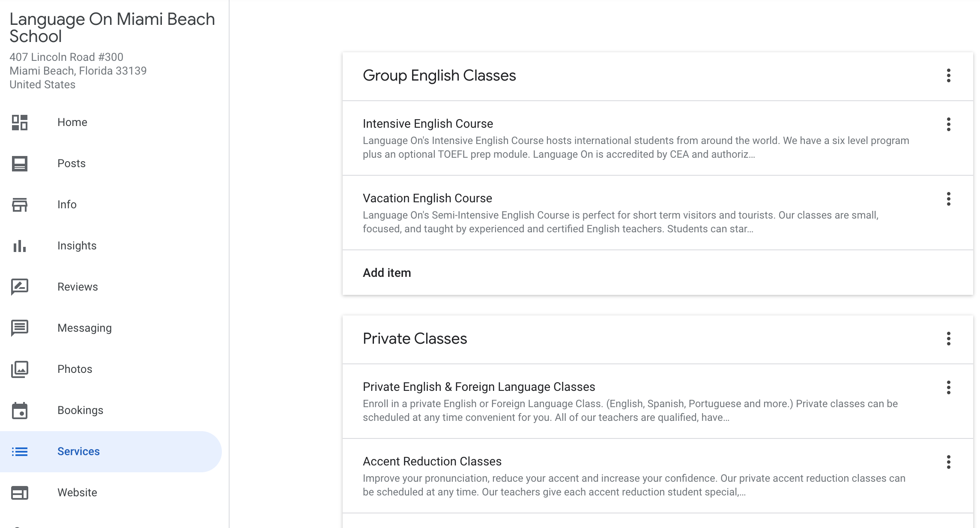
Task: Open Intensive English Course three-dot menu
Action: tap(949, 125)
